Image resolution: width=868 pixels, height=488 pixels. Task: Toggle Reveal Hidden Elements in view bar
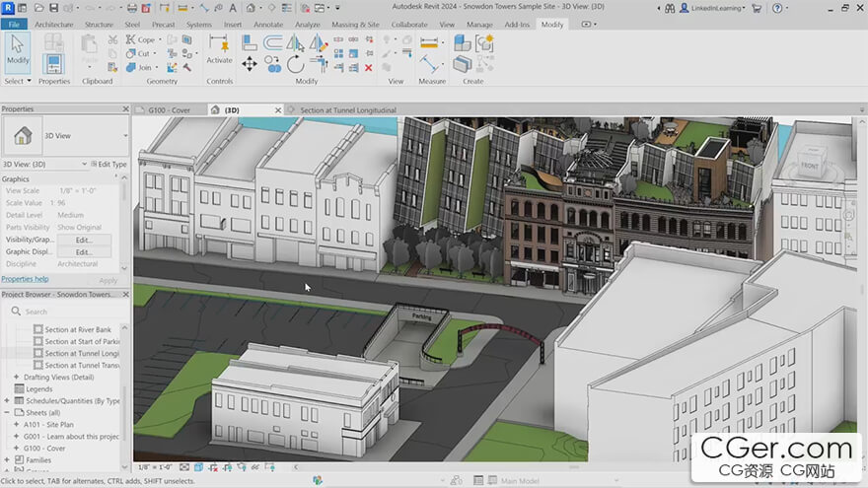pos(270,467)
